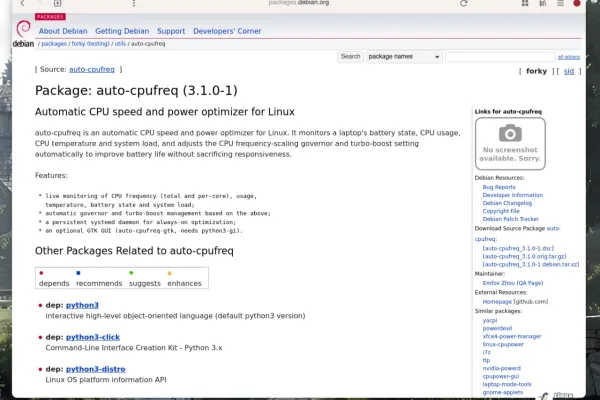Download auto-cpufreq_3.1.0.orig.tar.gz file
Screen dimensions: 600x400
[x=524, y=256]
